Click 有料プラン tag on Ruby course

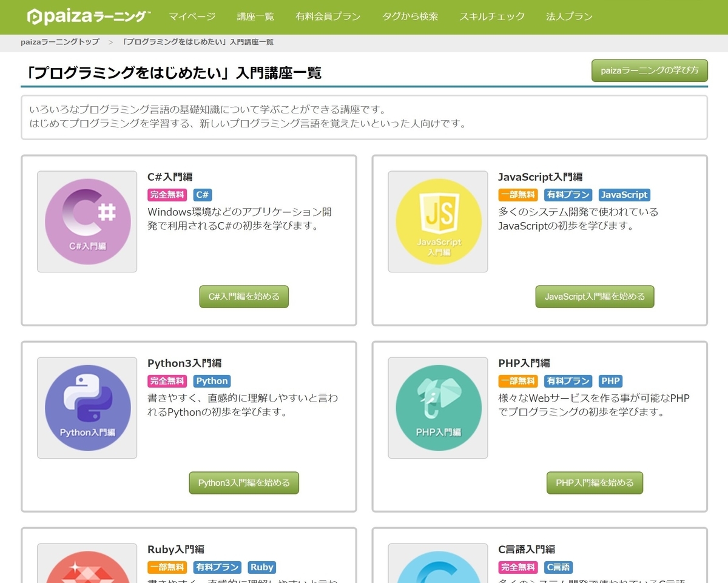[218, 567]
